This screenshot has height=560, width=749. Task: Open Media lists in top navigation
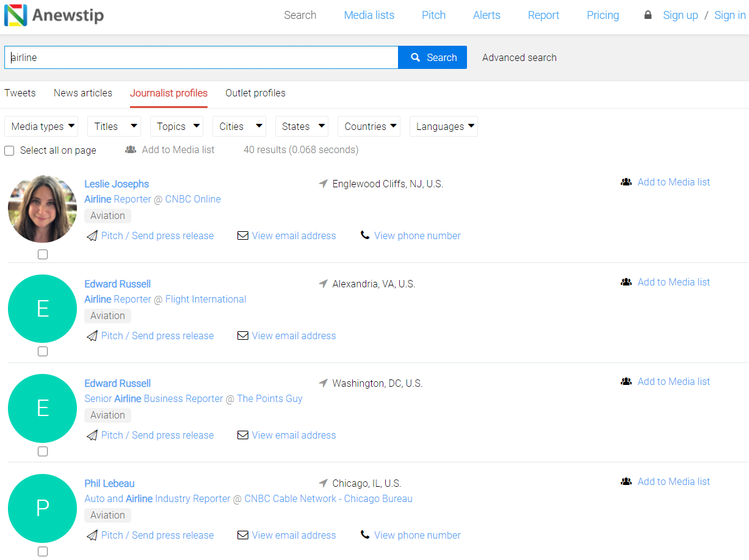[x=369, y=15]
